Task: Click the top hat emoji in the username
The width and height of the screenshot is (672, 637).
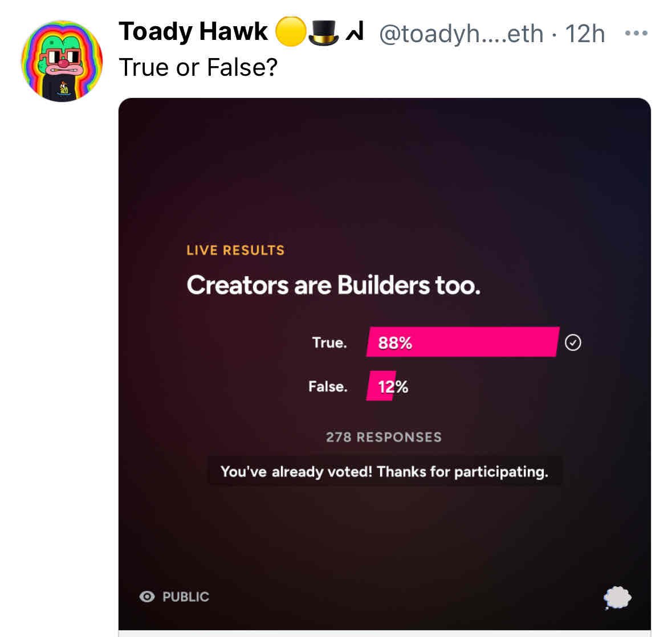Action: pos(321,32)
